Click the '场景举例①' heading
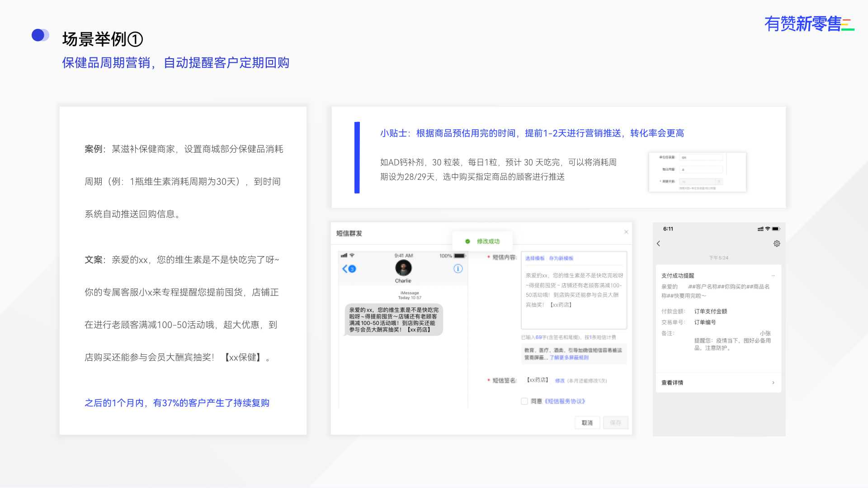Image resolution: width=868 pixels, height=488 pixels. click(103, 39)
